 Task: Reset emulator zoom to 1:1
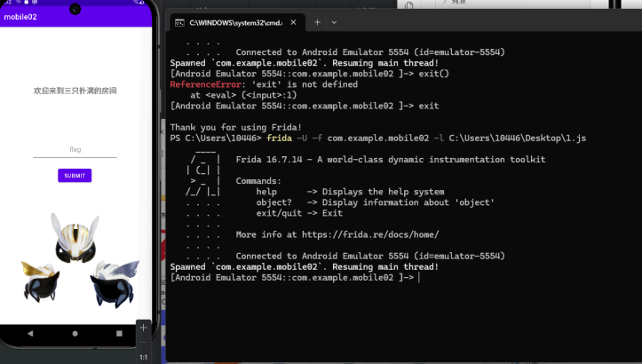(x=143, y=357)
